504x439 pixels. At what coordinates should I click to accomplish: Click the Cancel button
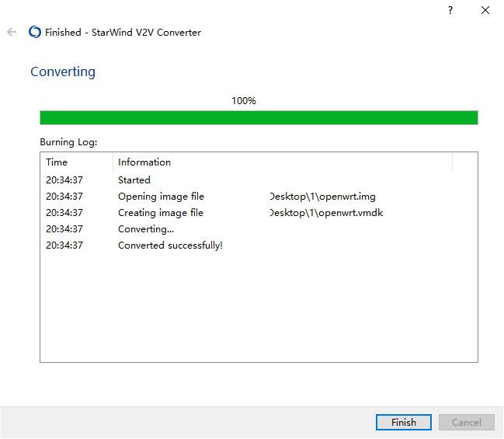click(467, 422)
